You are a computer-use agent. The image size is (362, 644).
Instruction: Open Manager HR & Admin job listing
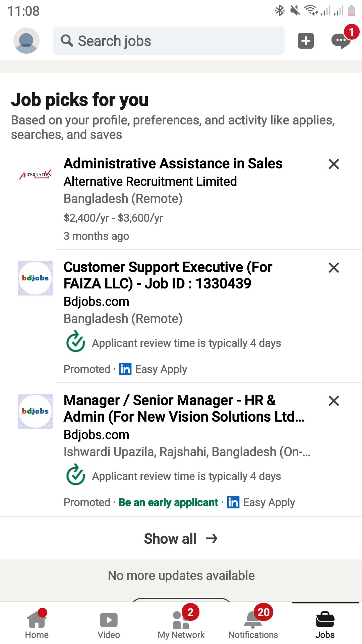(184, 408)
